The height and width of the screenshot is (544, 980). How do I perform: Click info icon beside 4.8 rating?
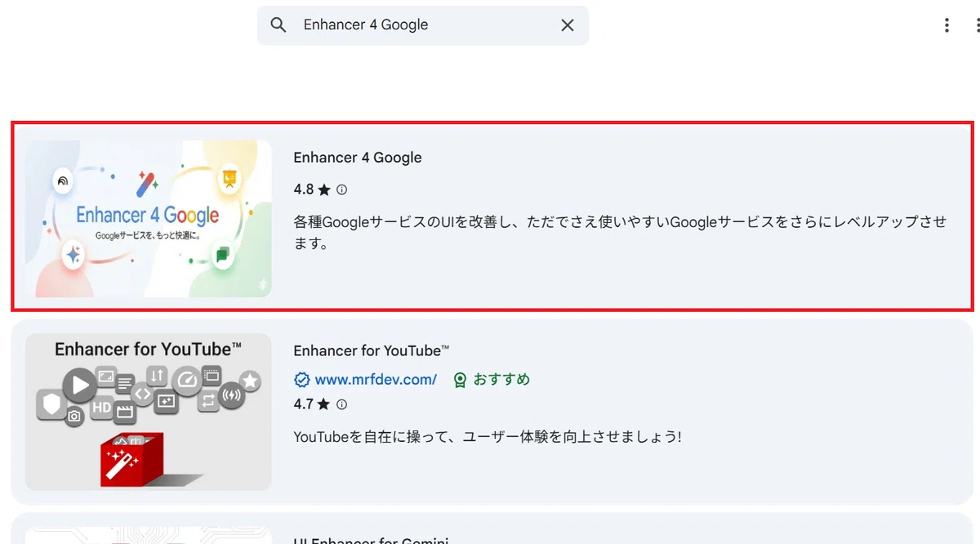click(x=341, y=190)
